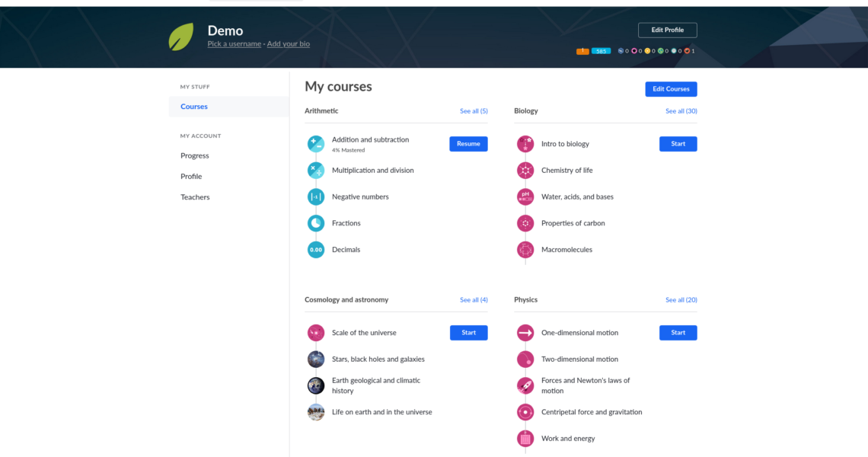Expand Physics via See all (20)
The width and height of the screenshot is (868, 457).
pyautogui.click(x=681, y=300)
